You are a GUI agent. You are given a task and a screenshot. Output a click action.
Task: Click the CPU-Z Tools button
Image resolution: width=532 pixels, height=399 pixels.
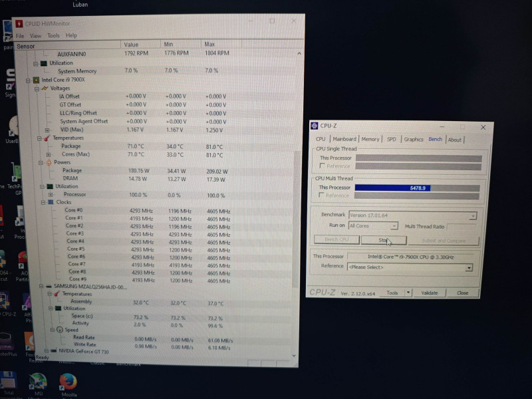pyautogui.click(x=392, y=293)
